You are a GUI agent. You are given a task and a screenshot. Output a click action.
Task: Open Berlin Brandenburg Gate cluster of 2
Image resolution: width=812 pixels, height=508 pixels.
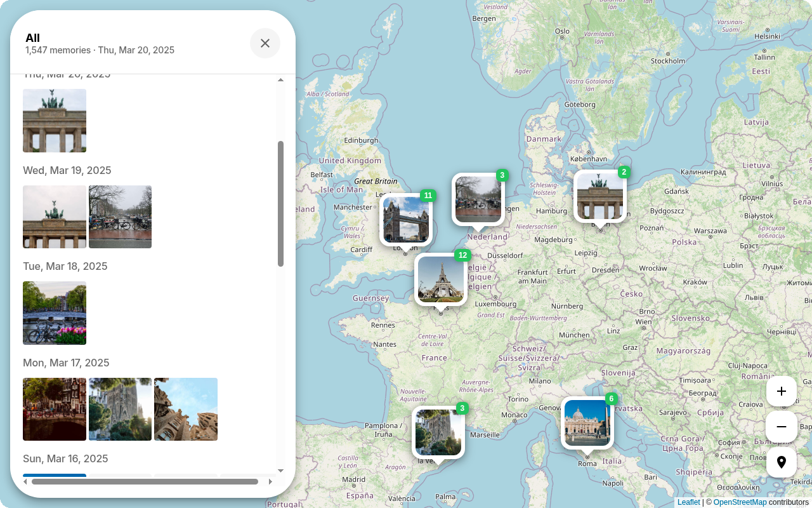coord(600,196)
